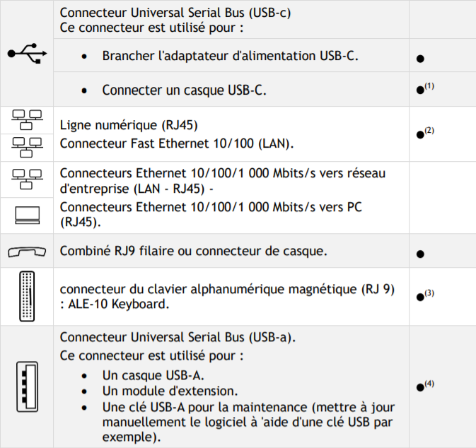Click the dot with footnote (4)
476x448 pixels.
[x=420, y=387]
